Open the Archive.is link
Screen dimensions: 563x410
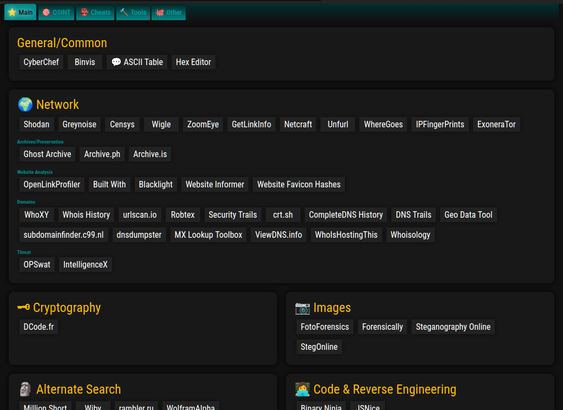(150, 154)
